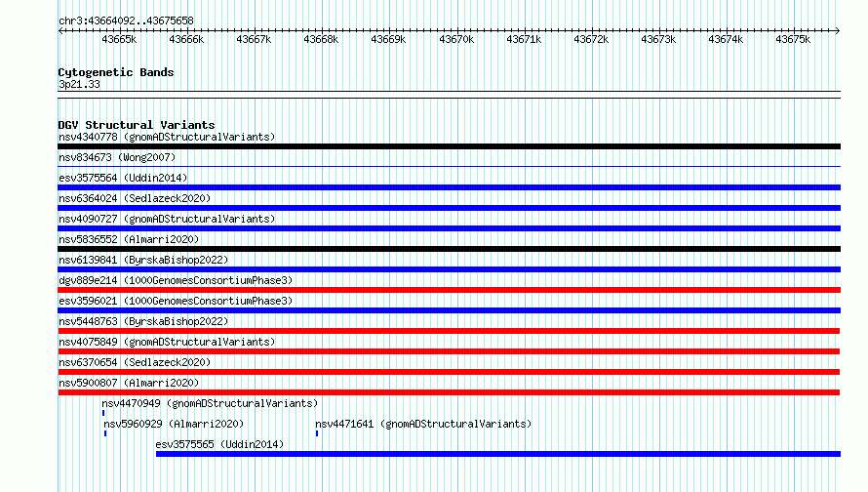Click the 43669k ruler tick label
Screen dimensions: 868x492
pos(388,39)
